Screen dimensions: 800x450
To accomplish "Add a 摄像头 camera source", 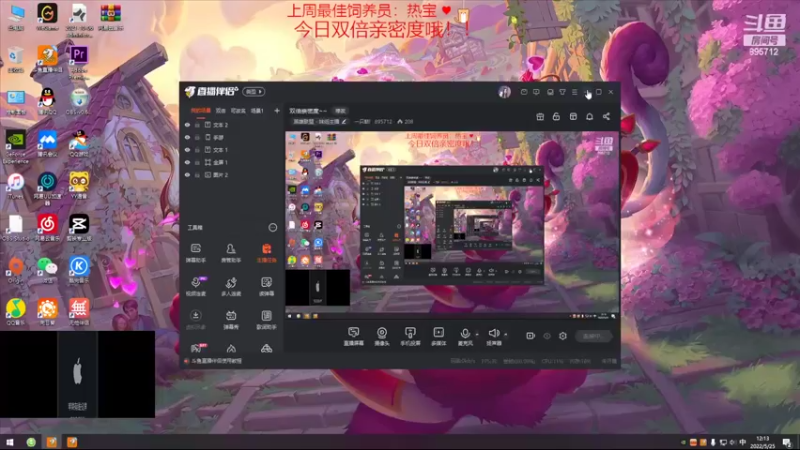I will tap(382, 336).
